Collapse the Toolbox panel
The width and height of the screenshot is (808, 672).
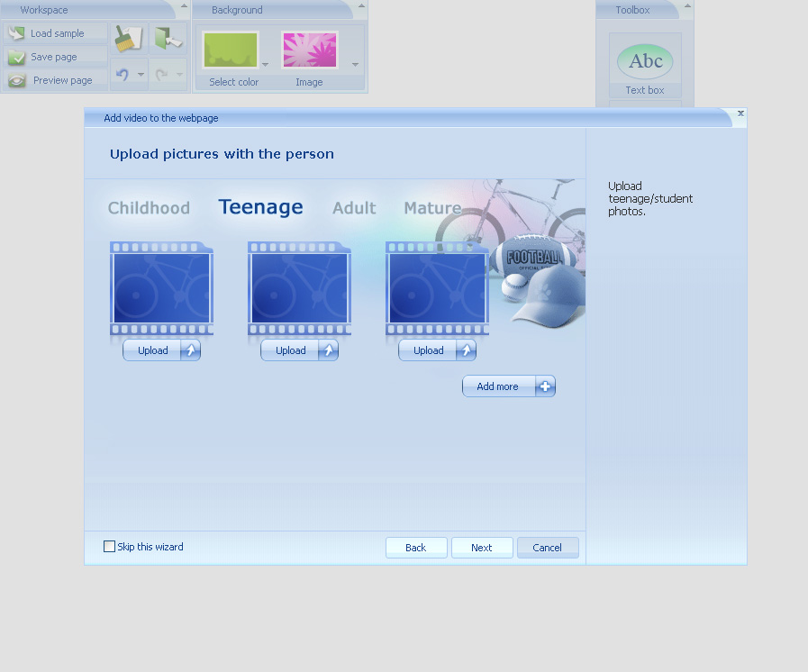coord(687,5)
